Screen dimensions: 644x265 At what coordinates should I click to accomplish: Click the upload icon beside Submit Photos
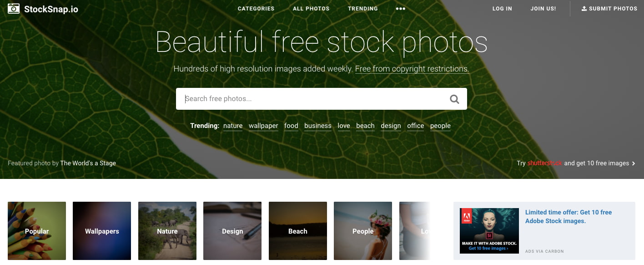(584, 9)
